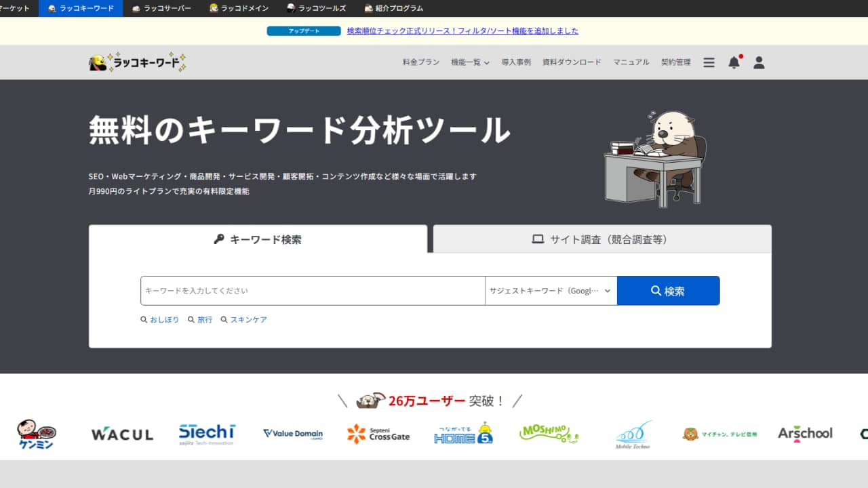
Task: Open ラッコツールズ in top bar
Action: tap(316, 8)
